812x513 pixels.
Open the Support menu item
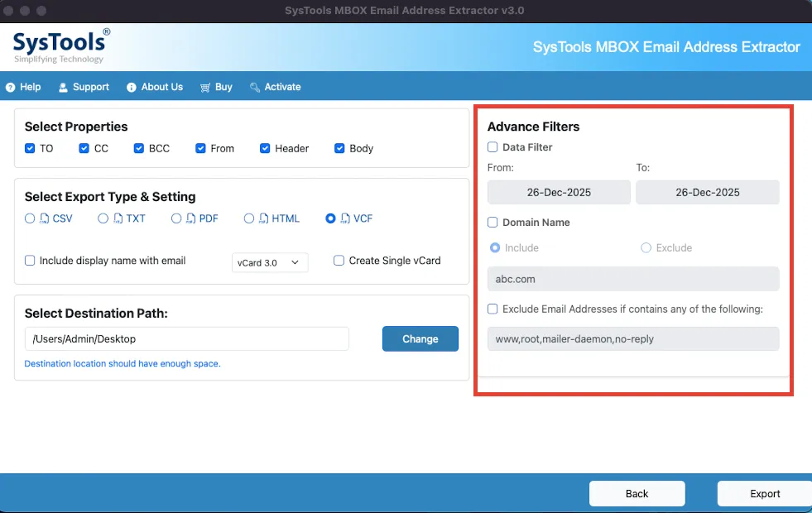[x=84, y=87]
